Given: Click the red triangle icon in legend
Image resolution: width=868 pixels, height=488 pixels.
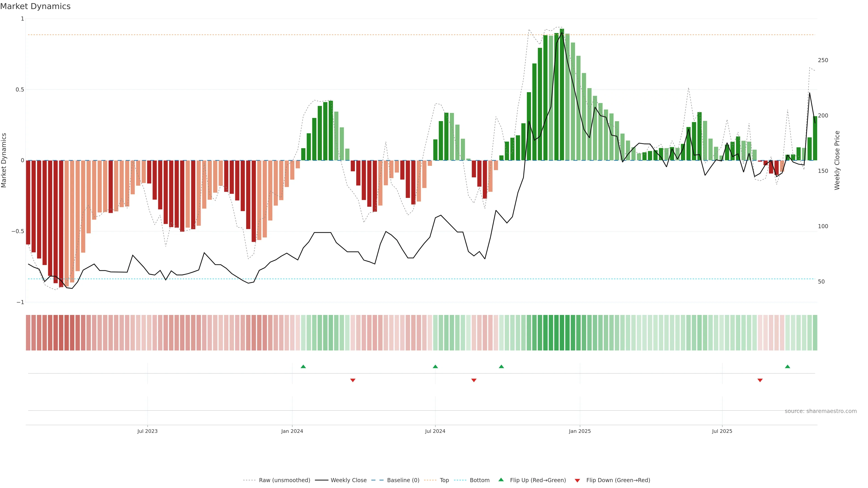Looking at the screenshot, I should click(x=577, y=480).
